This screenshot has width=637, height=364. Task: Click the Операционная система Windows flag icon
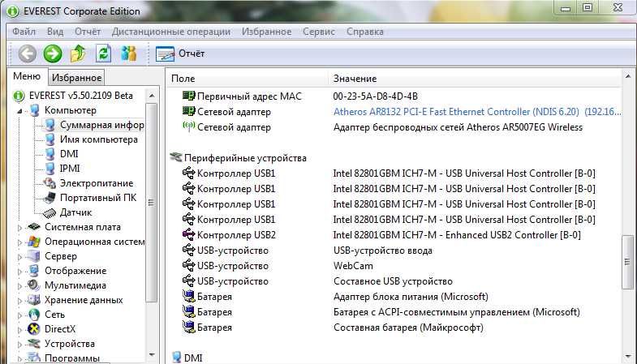[x=34, y=242]
